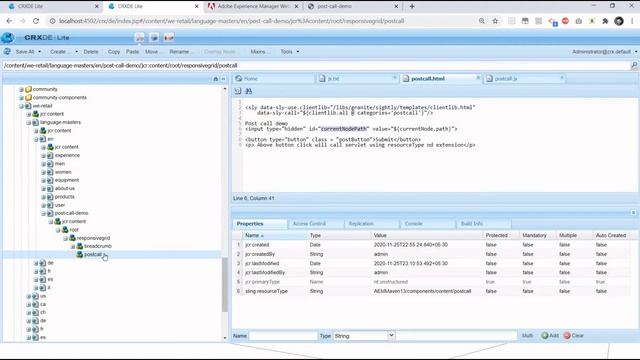
Task: Click the property value input field
Action: coord(456,336)
